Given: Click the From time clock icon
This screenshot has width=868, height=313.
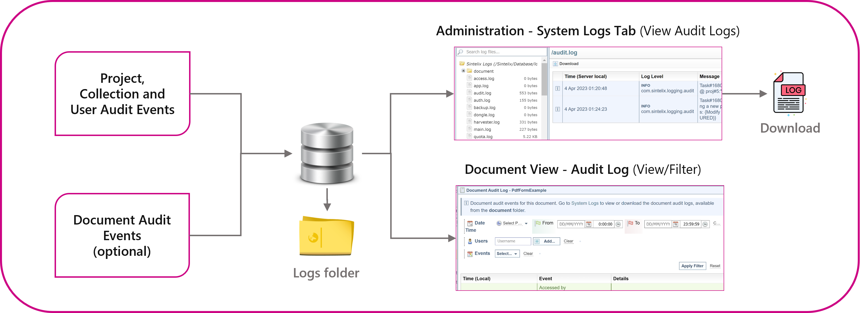Looking at the screenshot, I should [618, 224].
